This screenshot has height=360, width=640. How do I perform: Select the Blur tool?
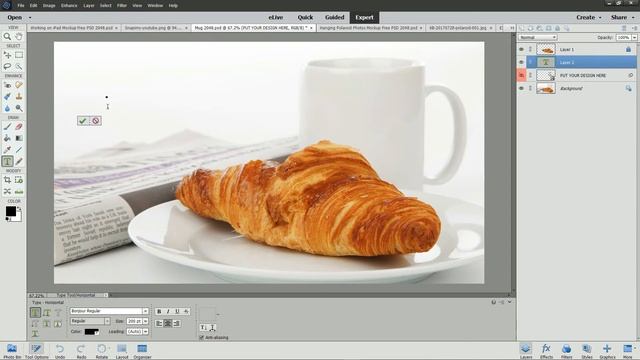tap(7, 108)
